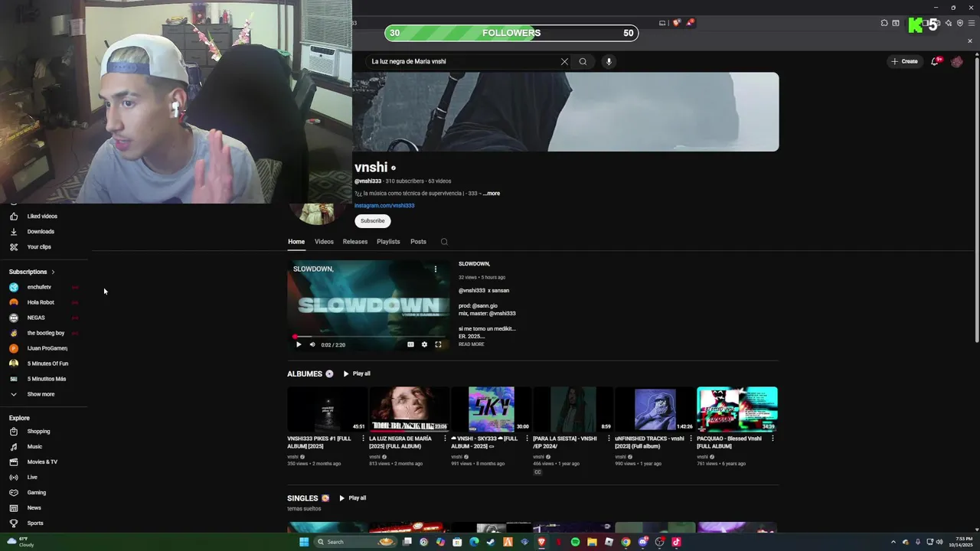980x551 pixels.
Task: Select the channel Home tab
Action: click(x=296, y=242)
